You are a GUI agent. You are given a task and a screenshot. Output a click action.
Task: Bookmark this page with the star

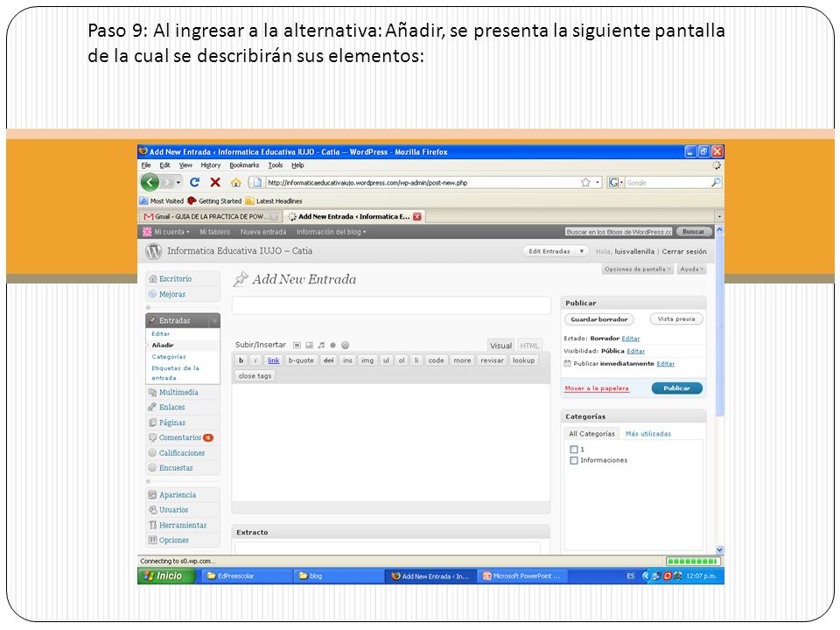(585, 182)
